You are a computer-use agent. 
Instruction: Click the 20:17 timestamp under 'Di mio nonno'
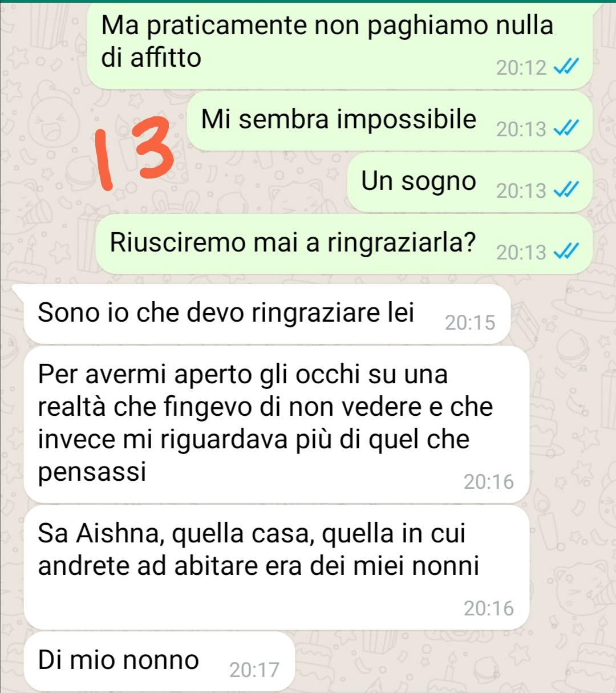point(254,670)
